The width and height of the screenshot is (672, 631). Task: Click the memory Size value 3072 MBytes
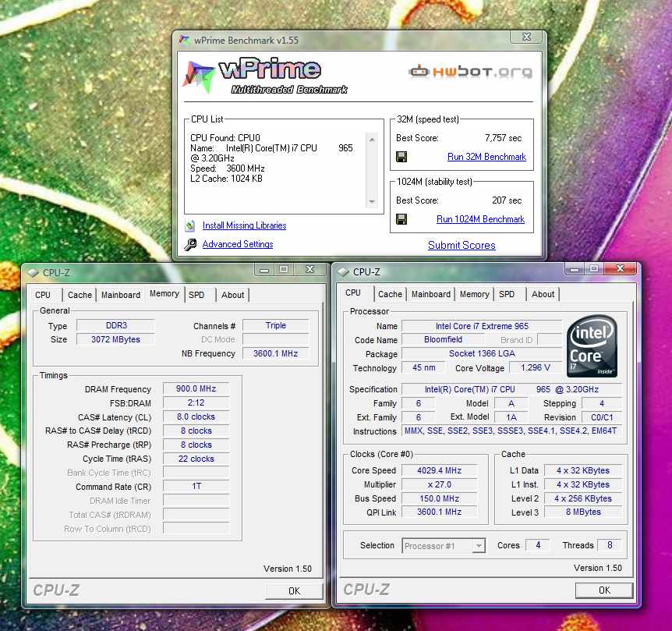click(x=115, y=339)
